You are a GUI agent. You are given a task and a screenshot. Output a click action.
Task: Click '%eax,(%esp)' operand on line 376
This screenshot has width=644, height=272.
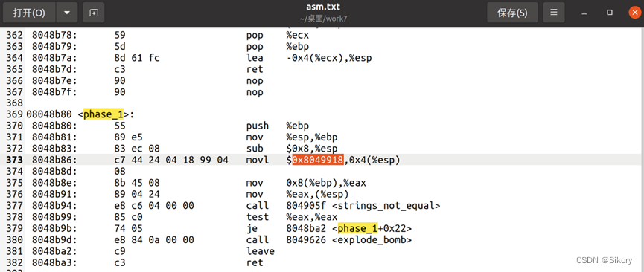[317, 194]
